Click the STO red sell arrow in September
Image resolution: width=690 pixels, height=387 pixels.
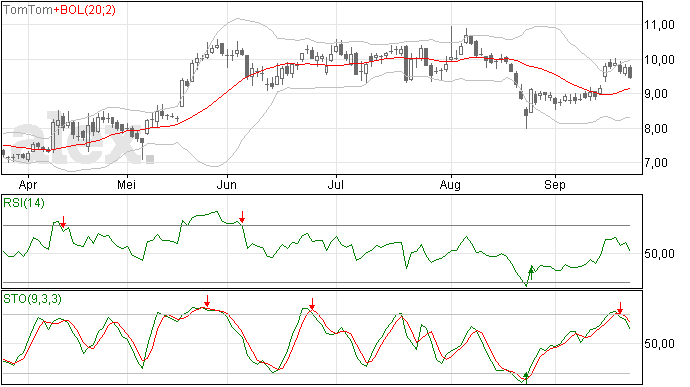[620, 308]
